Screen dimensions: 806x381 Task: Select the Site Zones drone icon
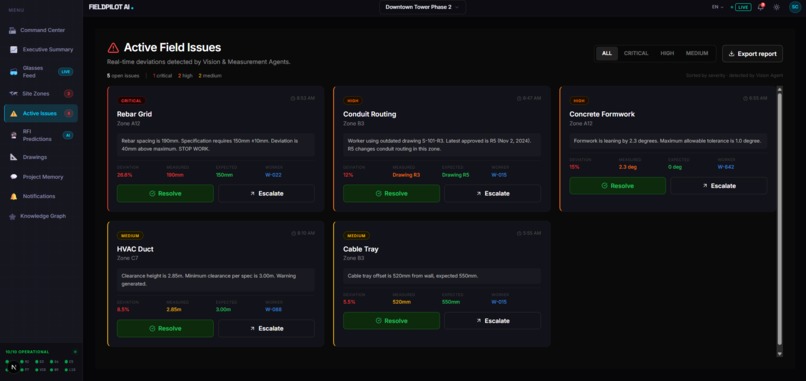[13, 94]
